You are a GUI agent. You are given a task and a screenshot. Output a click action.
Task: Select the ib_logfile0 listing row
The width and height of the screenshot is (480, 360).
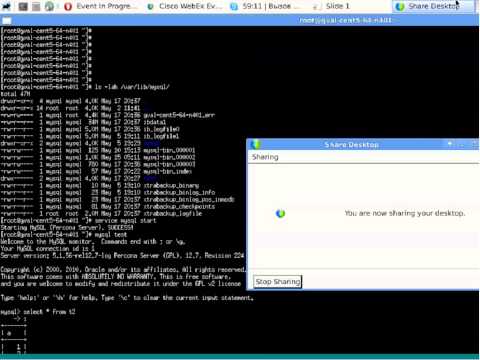[90, 129]
